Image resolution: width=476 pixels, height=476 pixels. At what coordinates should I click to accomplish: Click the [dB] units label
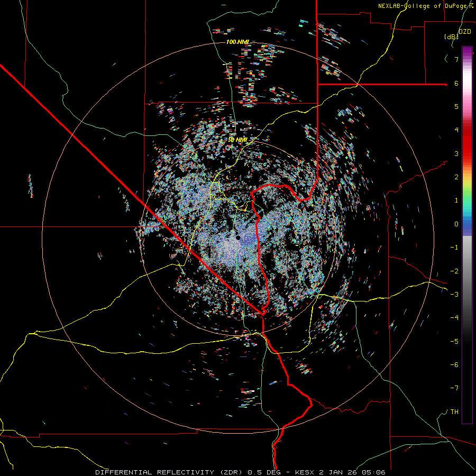[x=452, y=36]
